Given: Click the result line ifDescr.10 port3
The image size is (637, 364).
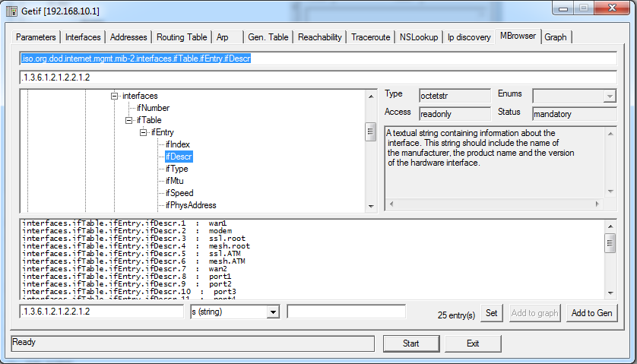Looking at the screenshot, I should coord(129,292).
